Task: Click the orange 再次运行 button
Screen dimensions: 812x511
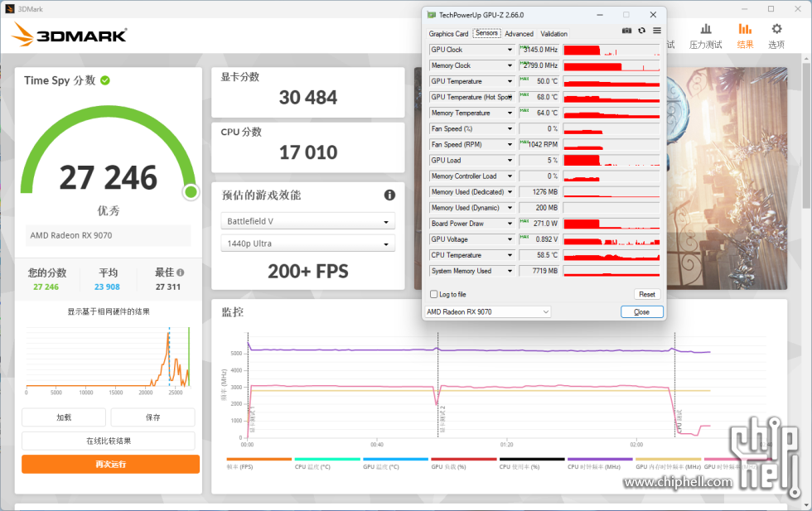Action: pos(110,464)
